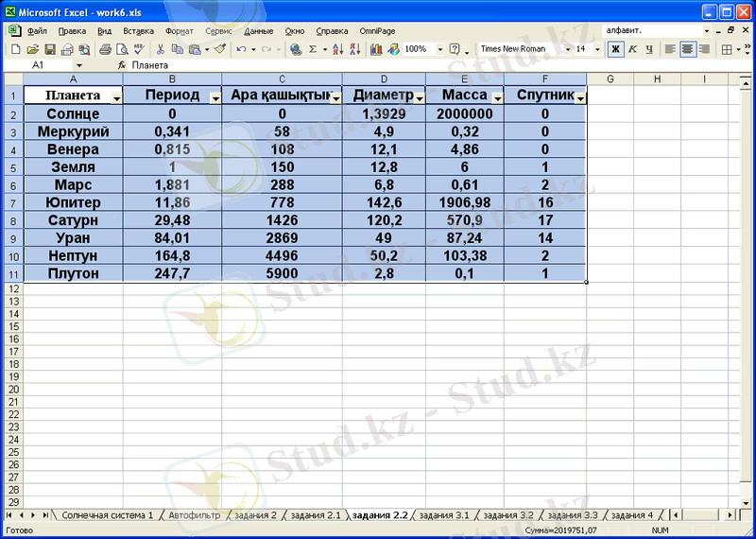
Task: Click the AutoSum sigma icon
Action: (313, 48)
